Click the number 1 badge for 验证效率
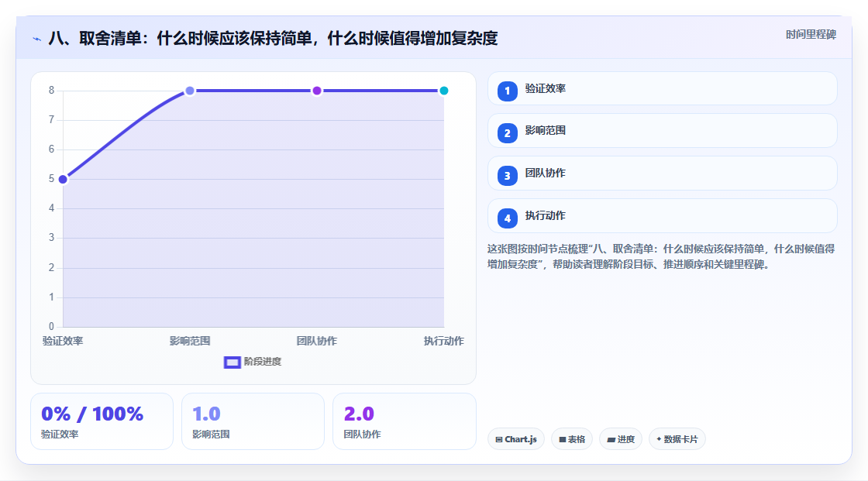 tap(507, 91)
